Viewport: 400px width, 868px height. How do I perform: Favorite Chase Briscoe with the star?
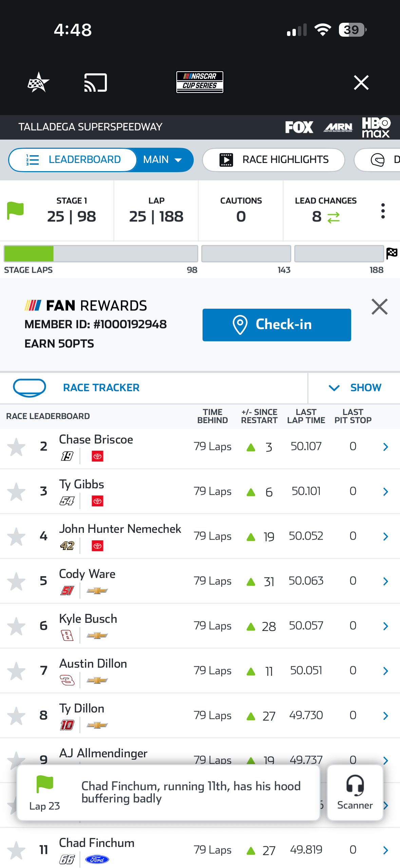click(16, 447)
